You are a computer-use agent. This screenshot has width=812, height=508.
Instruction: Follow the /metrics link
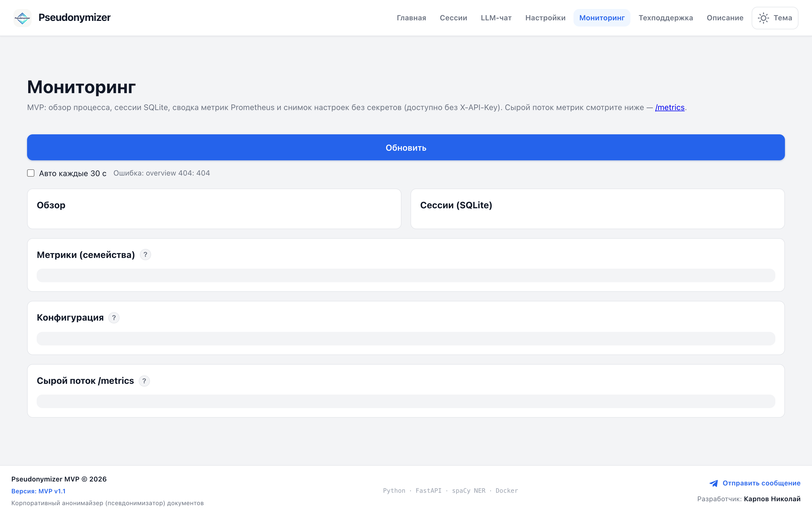(x=670, y=108)
